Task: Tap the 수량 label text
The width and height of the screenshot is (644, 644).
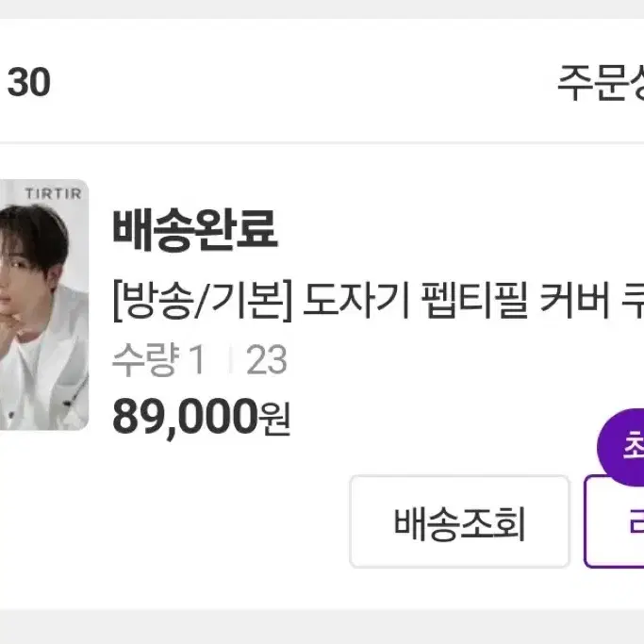Action: coord(146,359)
